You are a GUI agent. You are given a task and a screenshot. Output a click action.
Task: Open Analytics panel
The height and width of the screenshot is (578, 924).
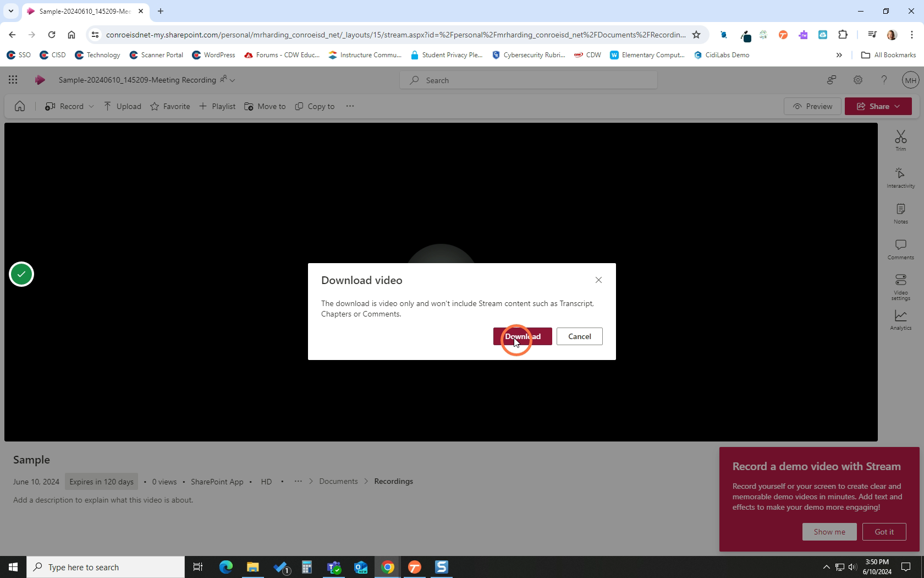(900, 320)
